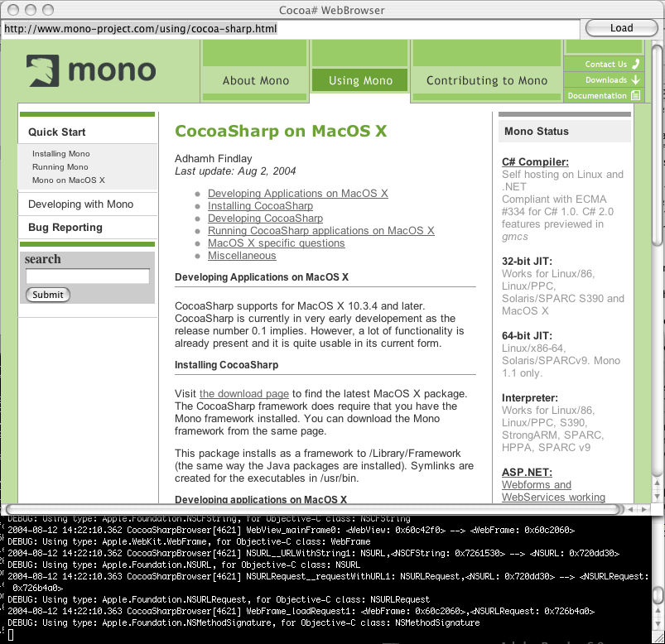Click the terminal line ending in class: NSMethodSignature
Screen dimensions: 665x644
click(x=243, y=622)
